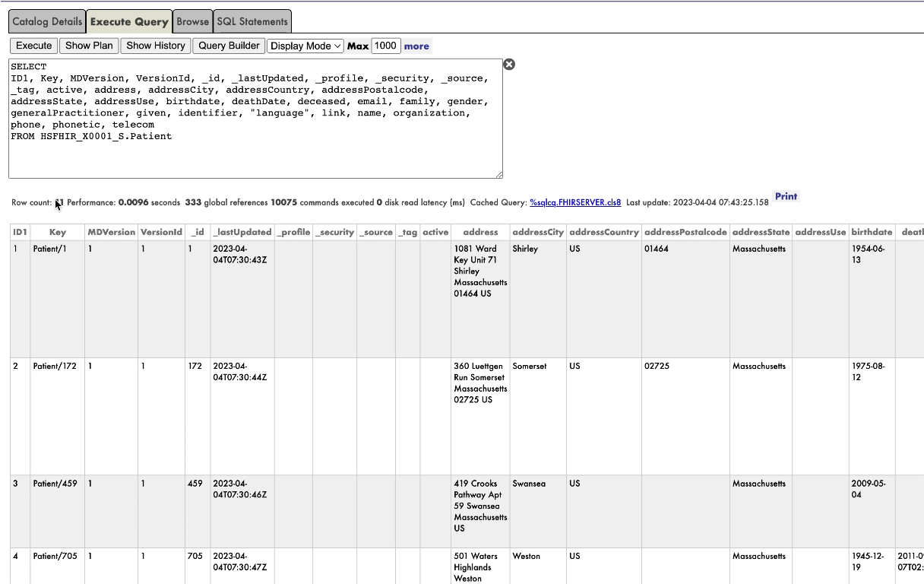
Task: Click the Max rows input field
Action: (x=385, y=46)
